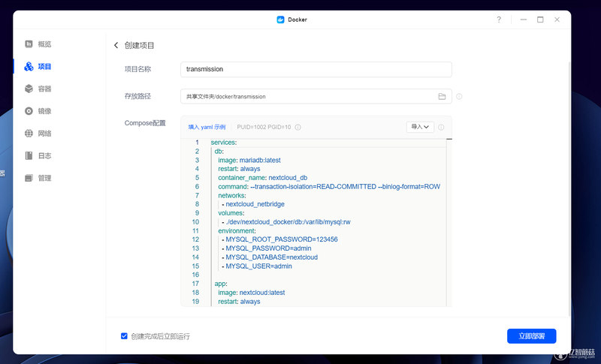Click 'MYSQL_DATABASE=nextcloud' line
The width and height of the screenshot is (601, 364).
270,257
